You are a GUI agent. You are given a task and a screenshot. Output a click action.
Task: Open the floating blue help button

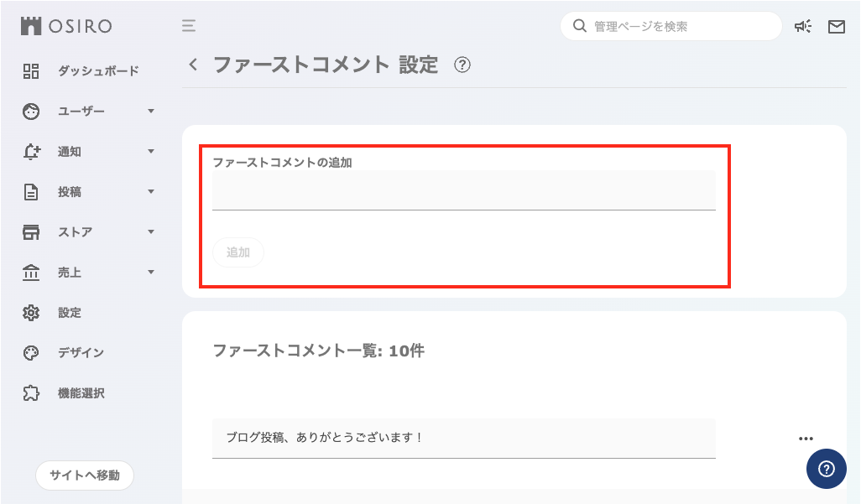[826, 468]
